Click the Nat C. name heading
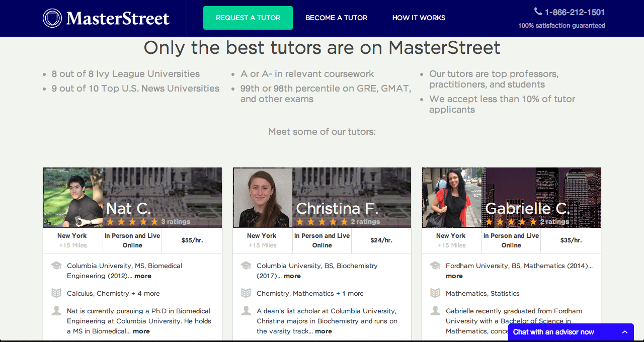This screenshot has height=342, width=644. click(128, 208)
